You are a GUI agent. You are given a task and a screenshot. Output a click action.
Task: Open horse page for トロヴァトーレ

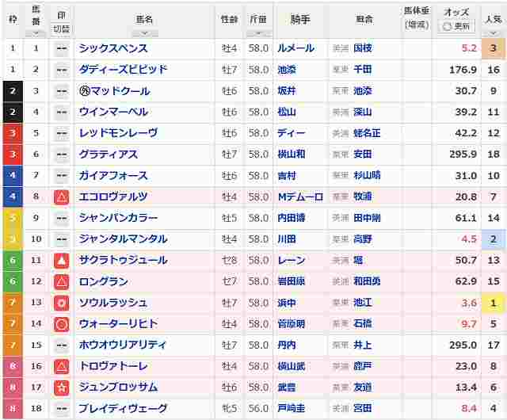coord(113,366)
